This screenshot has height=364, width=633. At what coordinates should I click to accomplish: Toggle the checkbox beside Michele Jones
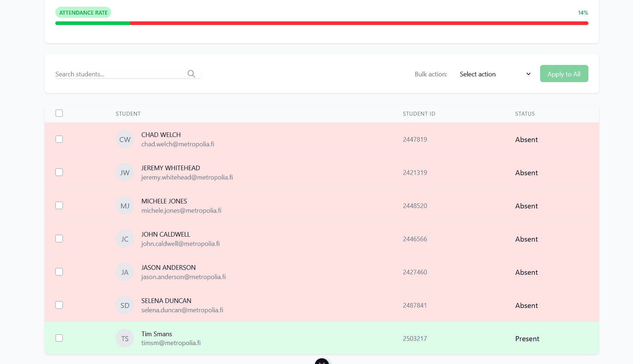59,206
